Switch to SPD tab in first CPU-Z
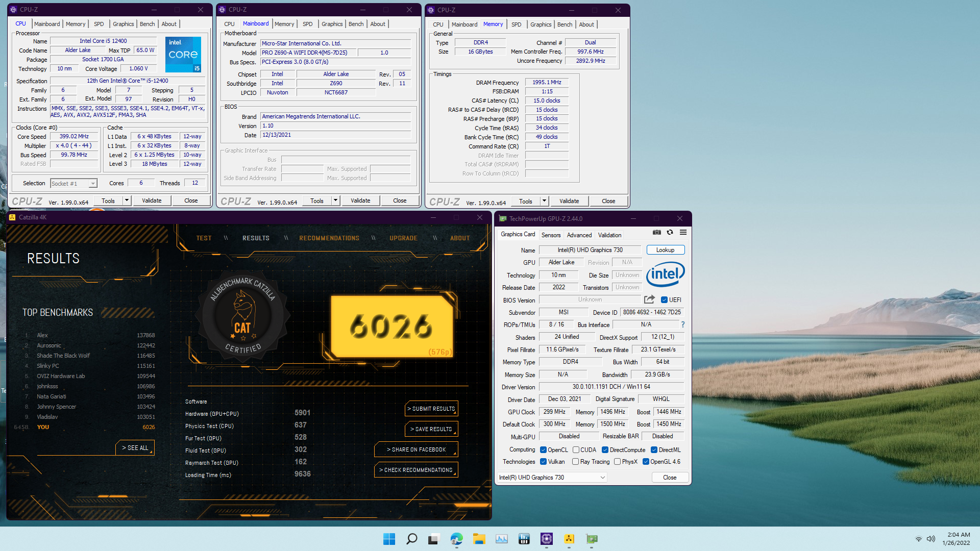 coord(99,24)
